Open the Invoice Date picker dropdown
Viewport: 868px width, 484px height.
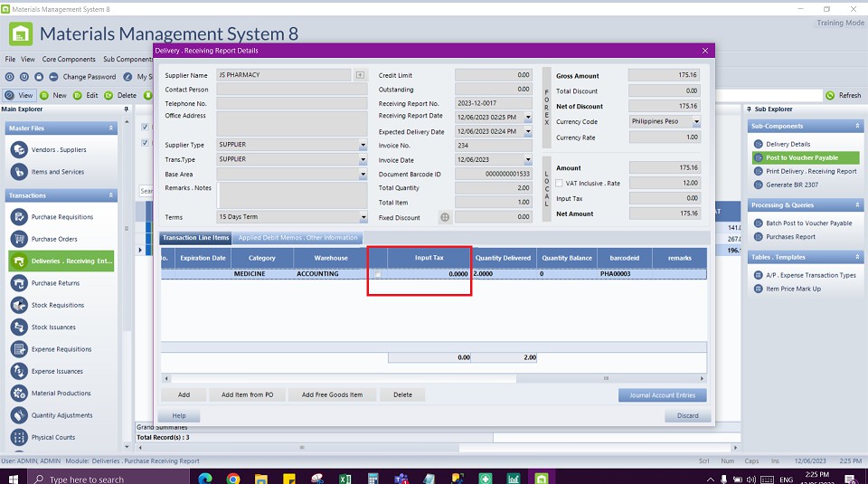(528, 160)
